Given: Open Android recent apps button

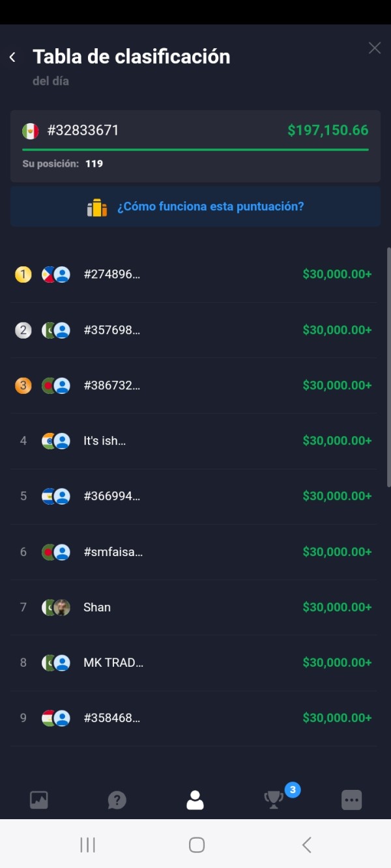Looking at the screenshot, I should 87,845.
